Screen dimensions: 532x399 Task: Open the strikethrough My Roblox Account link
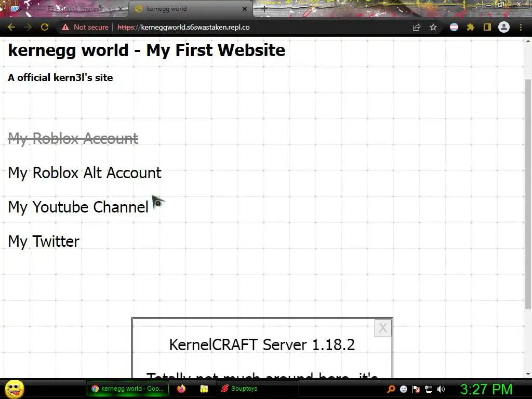(x=73, y=138)
